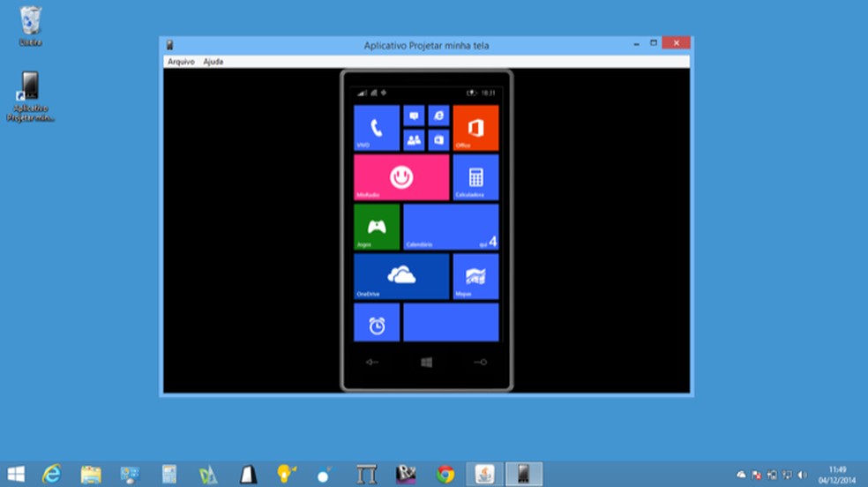Open the Windows Start button
This screenshot has height=487, width=868.
click(16, 475)
